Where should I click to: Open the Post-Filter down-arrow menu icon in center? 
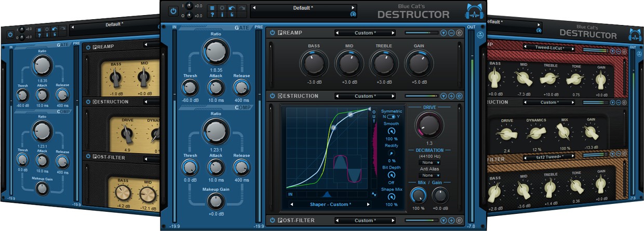(x=444, y=221)
